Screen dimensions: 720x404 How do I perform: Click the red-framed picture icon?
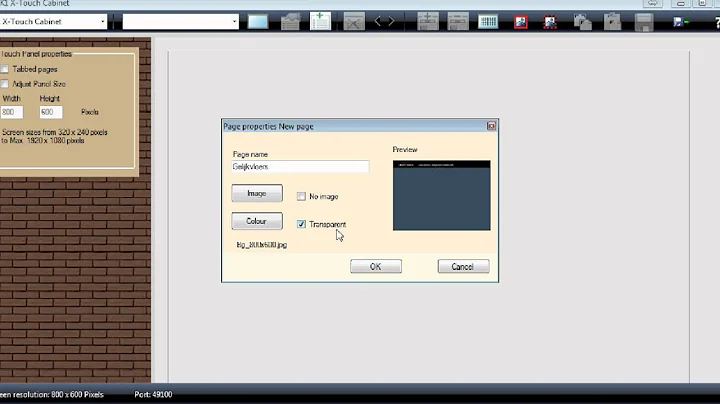click(x=521, y=22)
